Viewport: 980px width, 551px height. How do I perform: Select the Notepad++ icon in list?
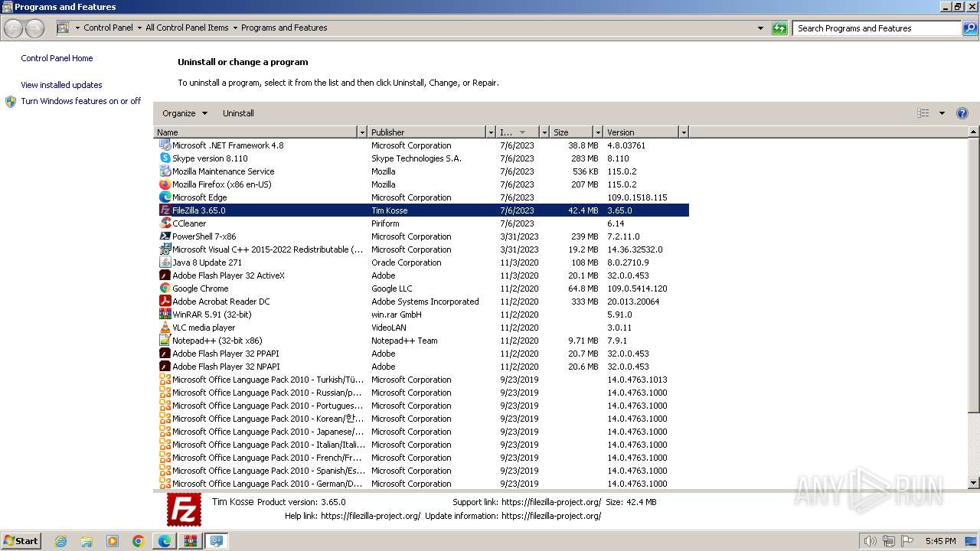[x=165, y=341]
